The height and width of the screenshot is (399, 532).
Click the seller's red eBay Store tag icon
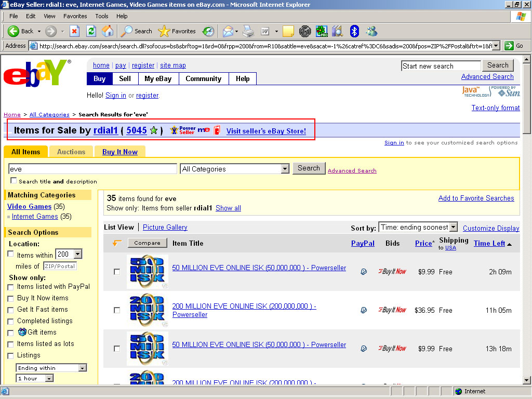pos(217,130)
